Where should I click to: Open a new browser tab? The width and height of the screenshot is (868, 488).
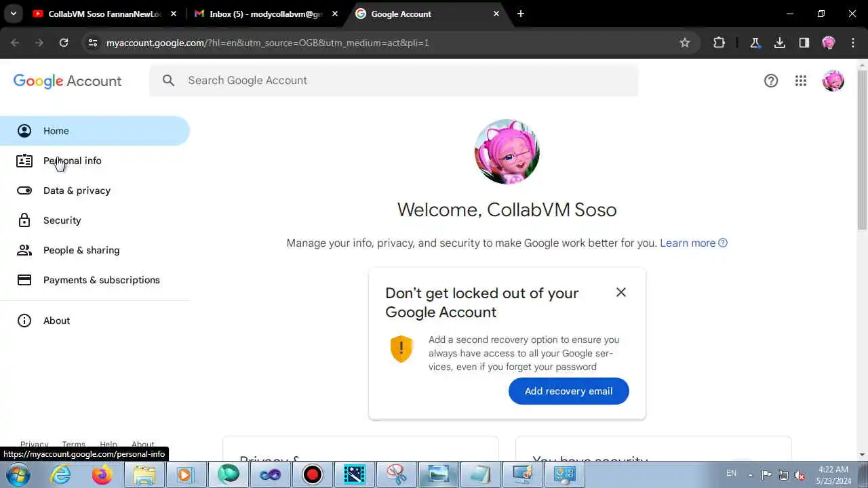[521, 14]
